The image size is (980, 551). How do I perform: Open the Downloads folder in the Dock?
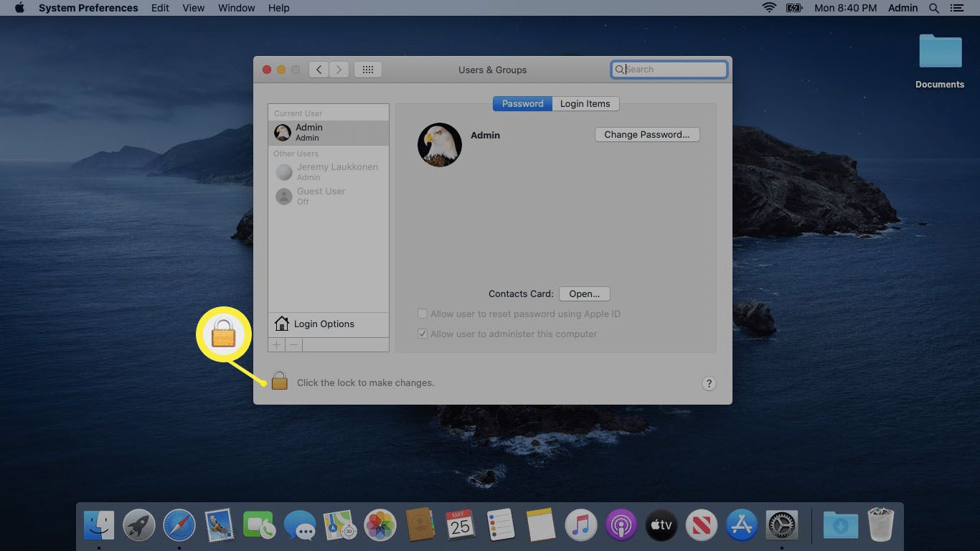(x=840, y=526)
